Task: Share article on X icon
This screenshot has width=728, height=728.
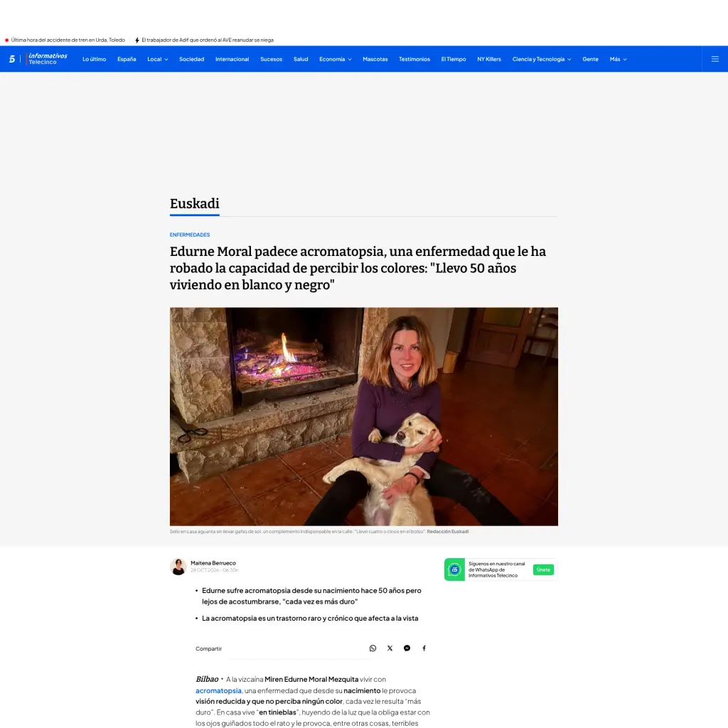Action: (390, 648)
